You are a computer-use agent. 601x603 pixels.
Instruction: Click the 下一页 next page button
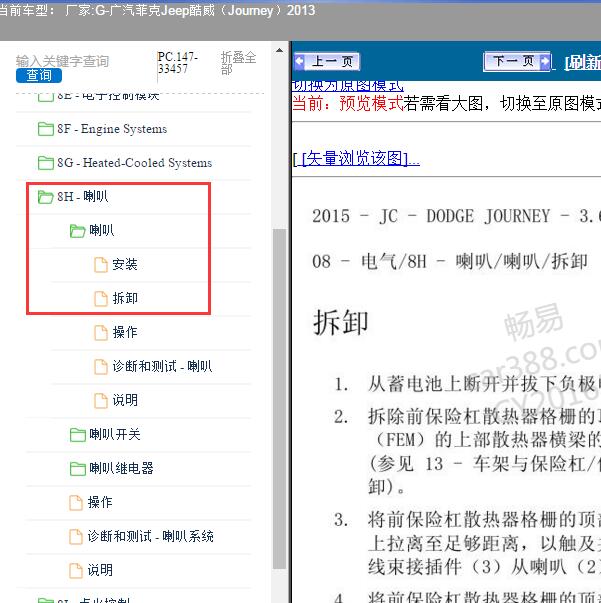coord(517,61)
